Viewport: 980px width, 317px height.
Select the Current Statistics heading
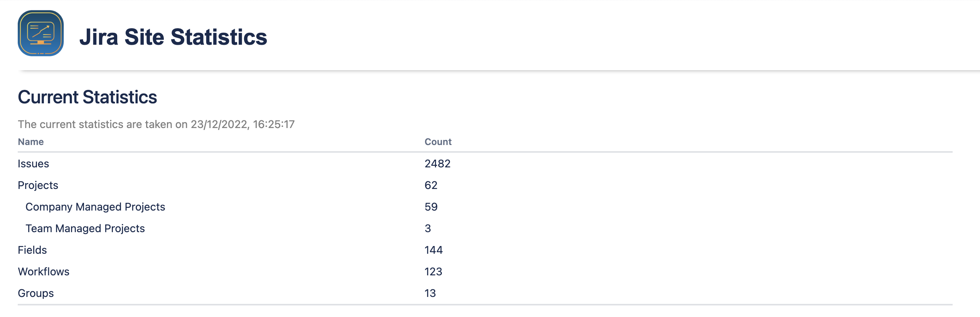pos(88,97)
